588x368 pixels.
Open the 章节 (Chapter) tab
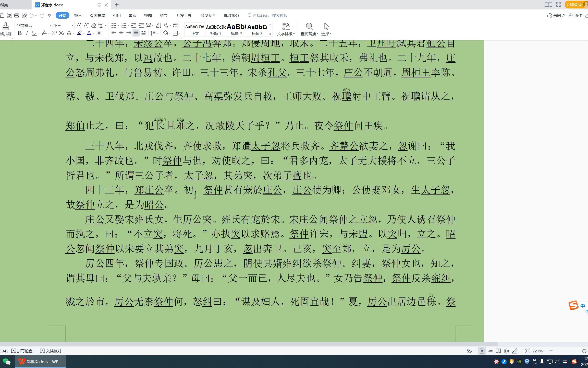pos(163,15)
